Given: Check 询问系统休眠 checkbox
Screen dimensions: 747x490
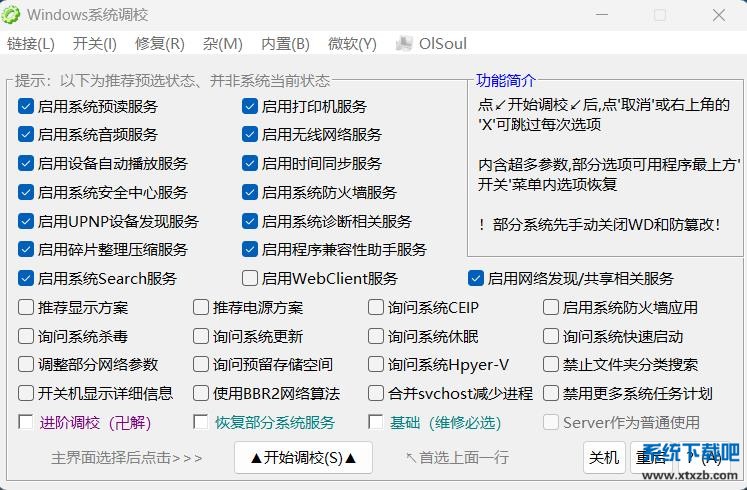Looking at the screenshot, I should tap(375, 336).
